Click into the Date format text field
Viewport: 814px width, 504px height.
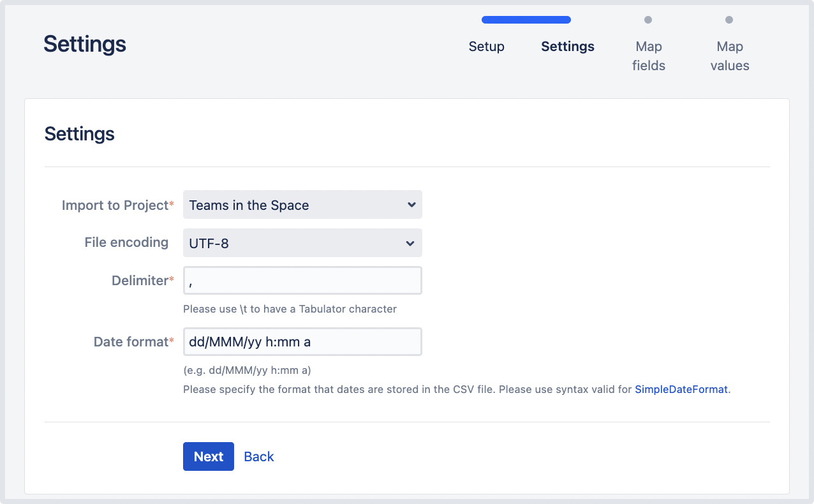[302, 342]
